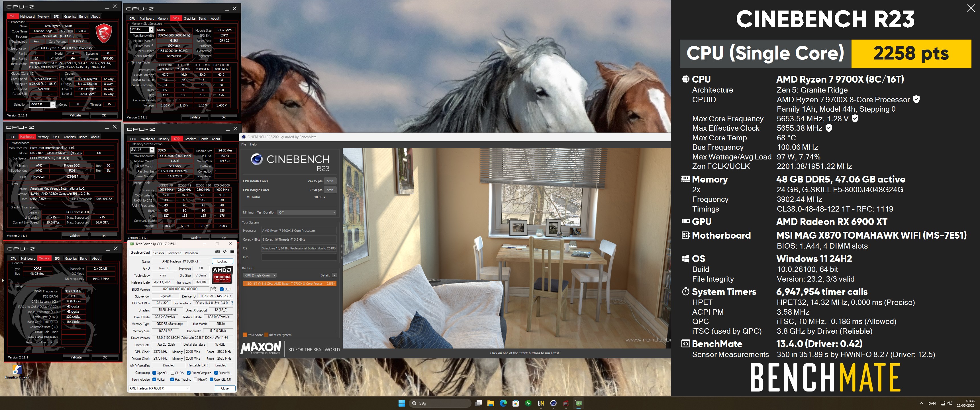Viewport: 980px width, 410px height.
Task: Click Validate in the CPU-Z Mainboard window
Action: tap(75, 236)
